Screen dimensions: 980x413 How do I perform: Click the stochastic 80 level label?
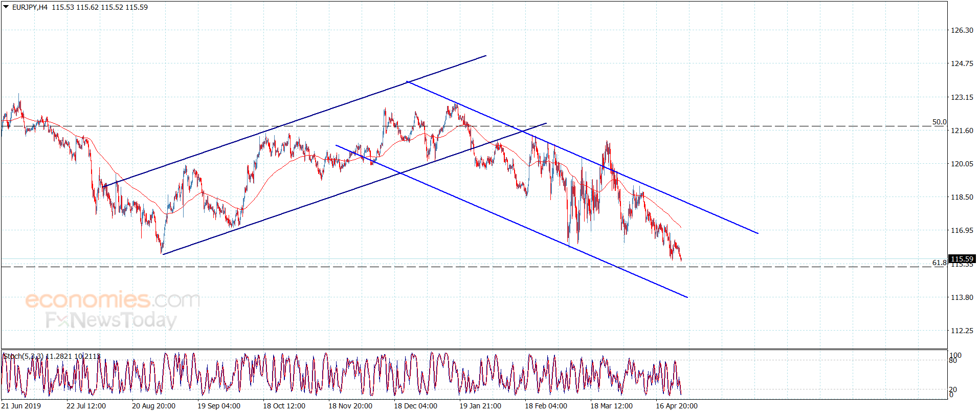click(953, 360)
